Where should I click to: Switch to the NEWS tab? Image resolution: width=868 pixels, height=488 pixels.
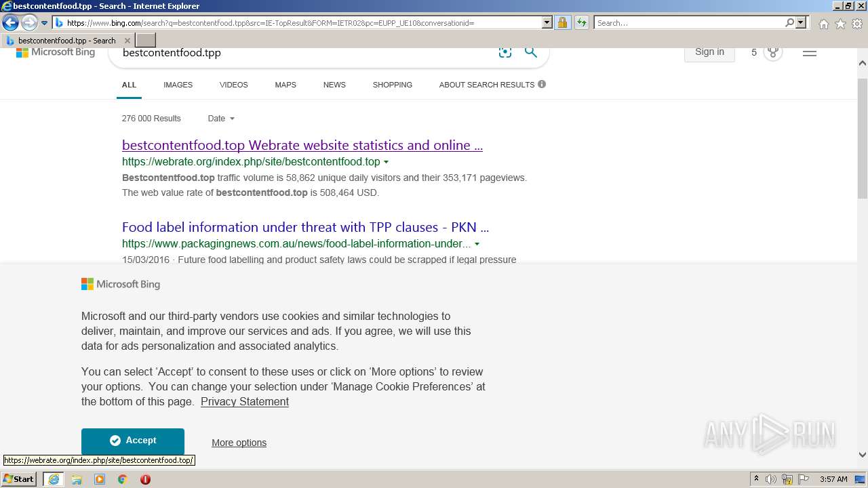334,85
